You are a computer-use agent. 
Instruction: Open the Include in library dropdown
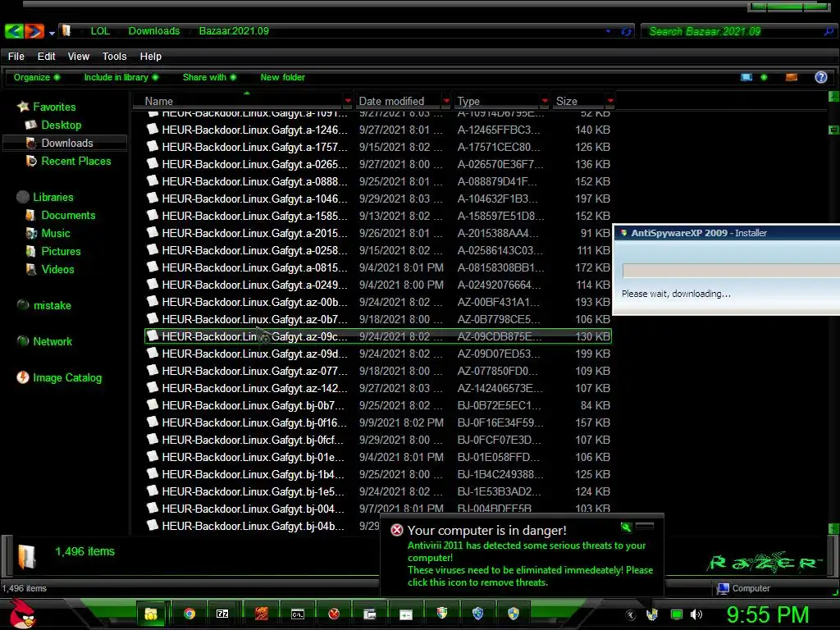(x=121, y=77)
